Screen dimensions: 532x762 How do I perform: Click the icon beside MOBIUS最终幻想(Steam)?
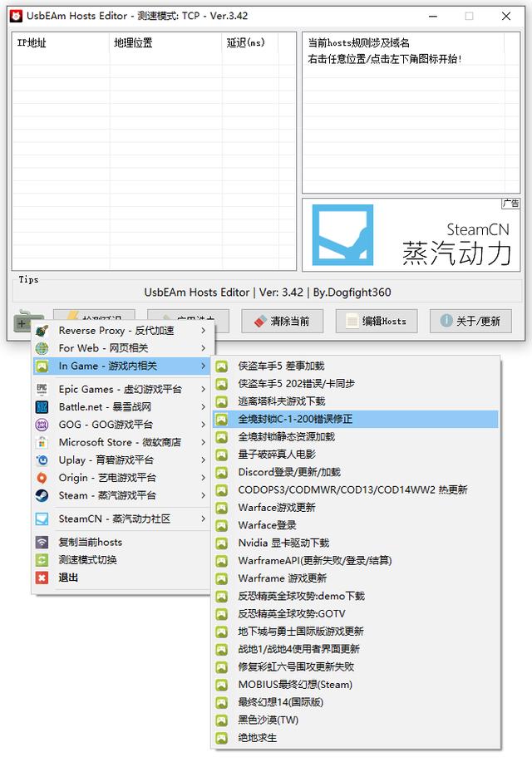click(x=222, y=685)
